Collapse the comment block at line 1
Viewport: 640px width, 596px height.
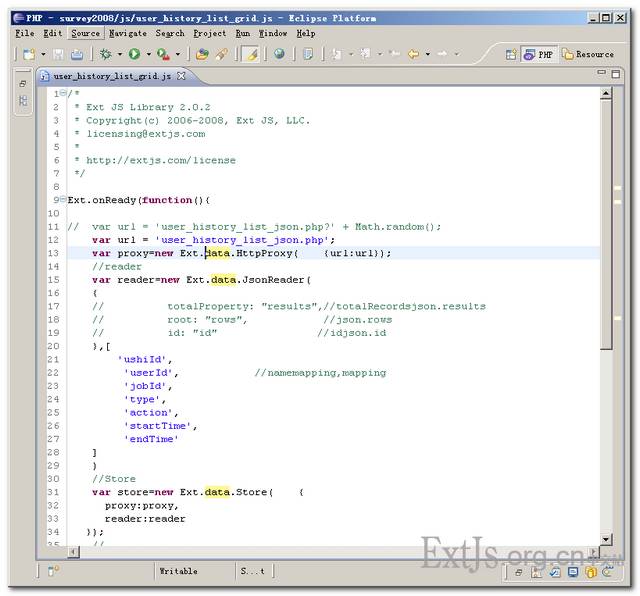(x=63, y=93)
